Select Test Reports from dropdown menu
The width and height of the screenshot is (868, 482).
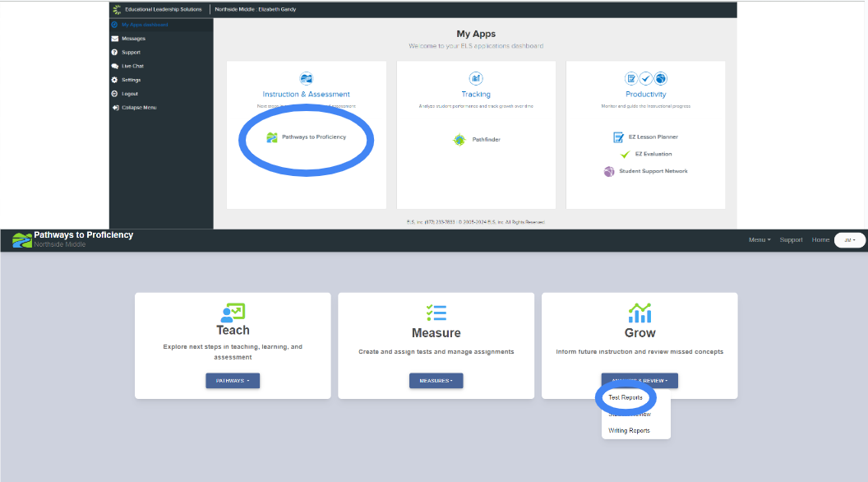click(x=626, y=397)
